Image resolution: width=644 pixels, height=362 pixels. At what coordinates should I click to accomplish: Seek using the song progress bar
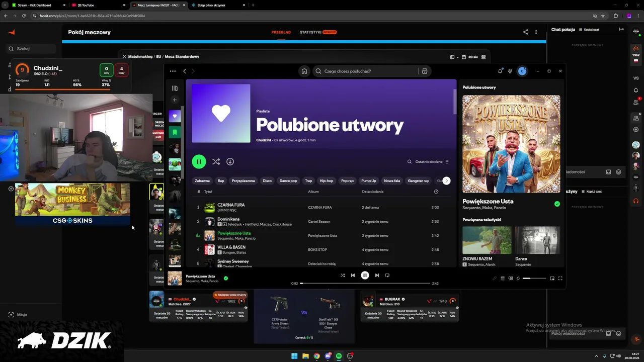[365, 284]
